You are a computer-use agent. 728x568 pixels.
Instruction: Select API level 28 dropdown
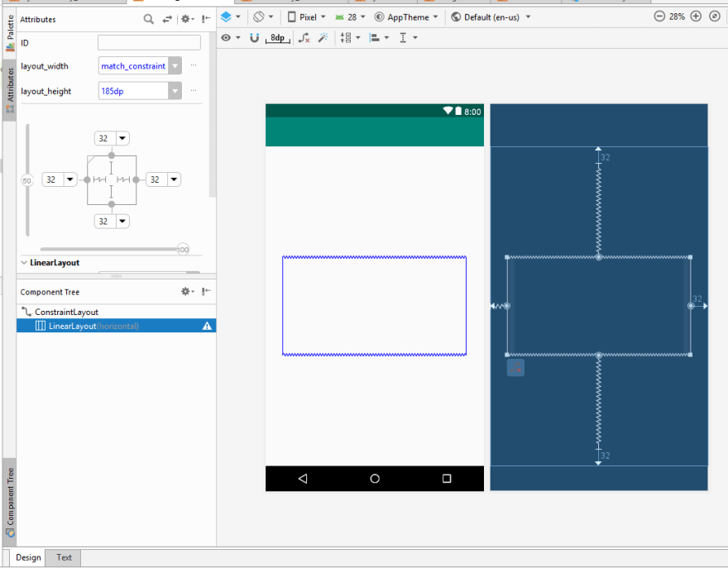[350, 17]
